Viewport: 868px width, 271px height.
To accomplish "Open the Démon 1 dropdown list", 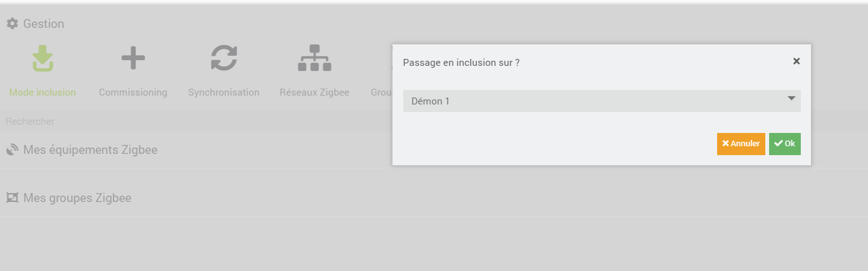I will tap(596, 101).
